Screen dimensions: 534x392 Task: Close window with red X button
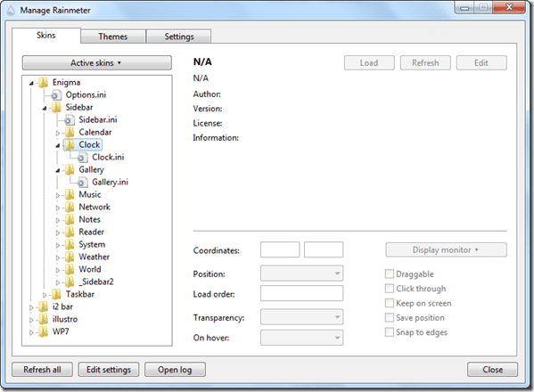tap(509, 7)
